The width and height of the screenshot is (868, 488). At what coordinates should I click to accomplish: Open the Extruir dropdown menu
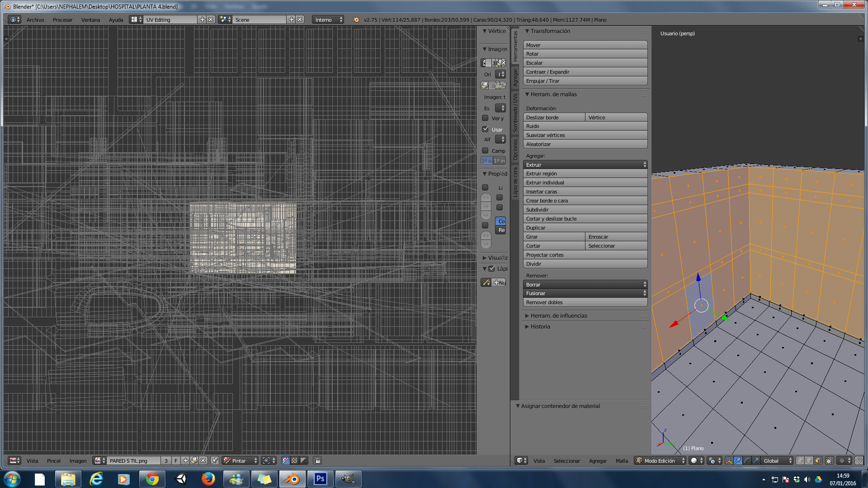[x=585, y=165]
